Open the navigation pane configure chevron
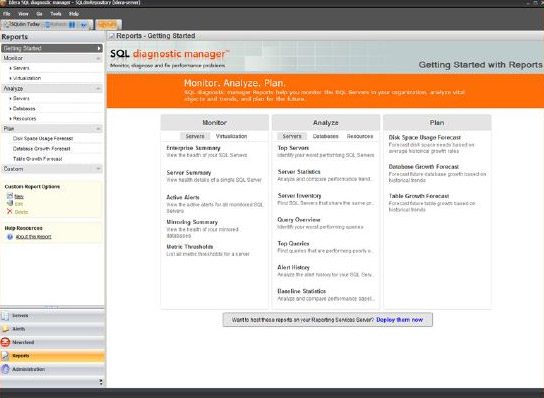 click(101, 382)
